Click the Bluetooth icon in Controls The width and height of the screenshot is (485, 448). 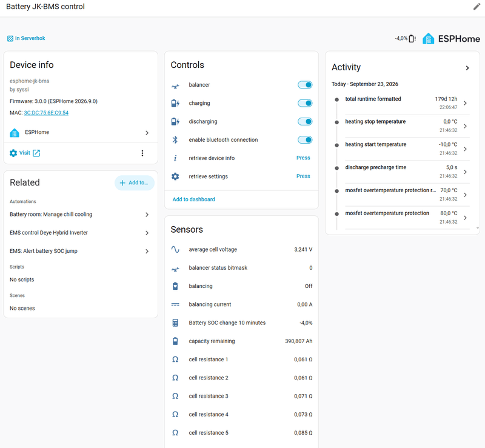point(175,140)
